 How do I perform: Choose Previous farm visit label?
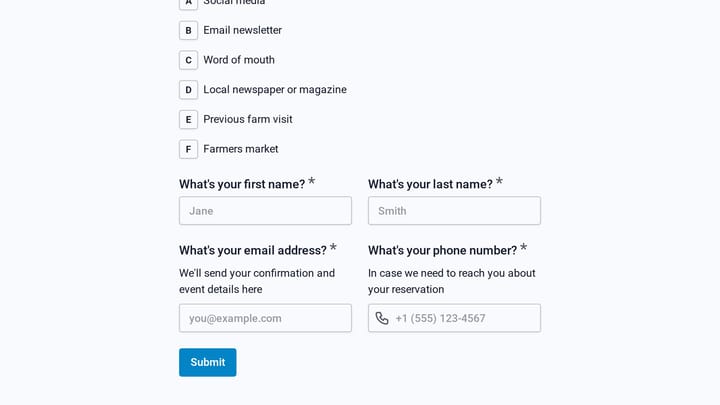248,119
